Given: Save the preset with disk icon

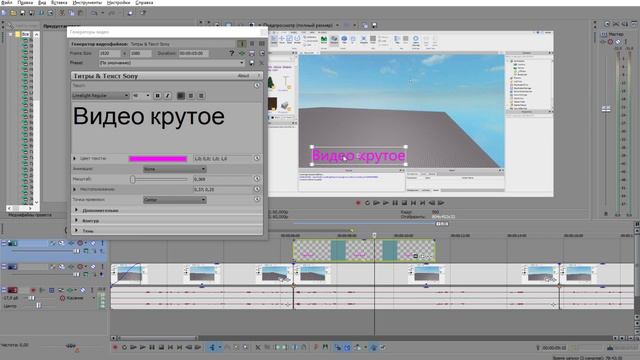Looking at the screenshot, I should 252,63.
